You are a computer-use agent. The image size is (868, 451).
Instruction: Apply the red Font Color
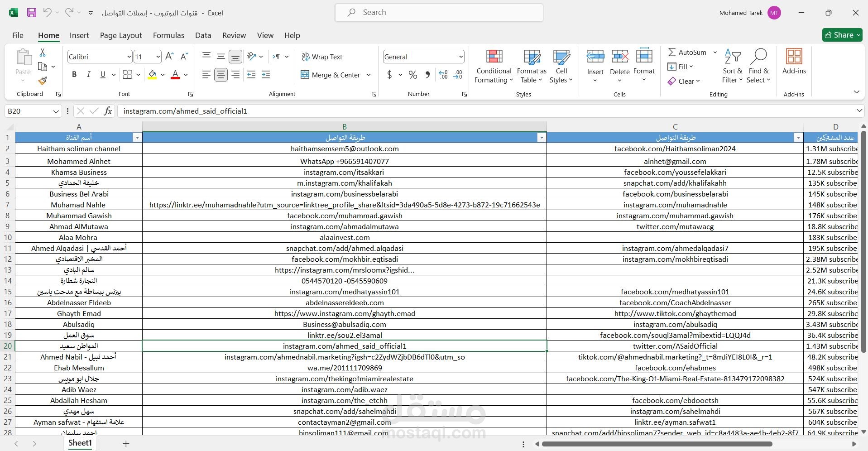click(175, 75)
